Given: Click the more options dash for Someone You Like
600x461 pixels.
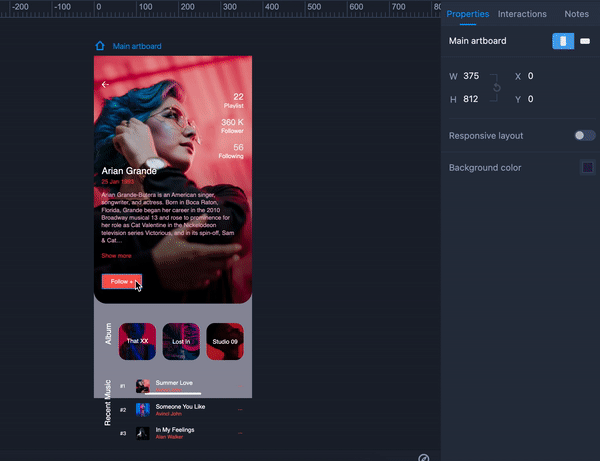Looking at the screenshot, I should (x=240, y=410).
